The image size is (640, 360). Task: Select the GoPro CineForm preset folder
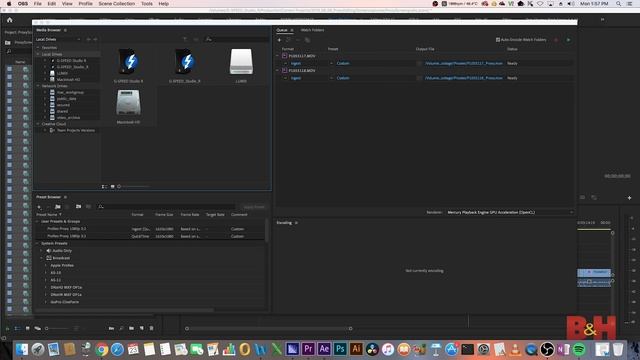click(x=64, y=302)
